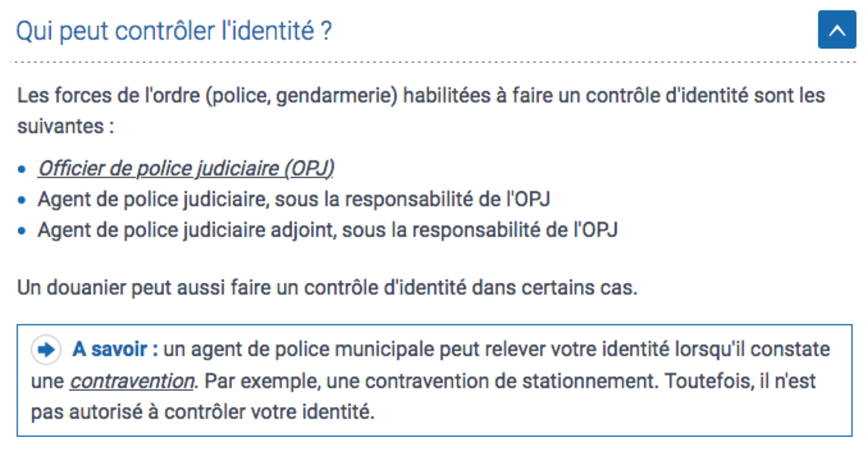This screenshot has height=456, width=868.
Task: Collapse the section with the chevron-up button
Action: coord(837,30)
